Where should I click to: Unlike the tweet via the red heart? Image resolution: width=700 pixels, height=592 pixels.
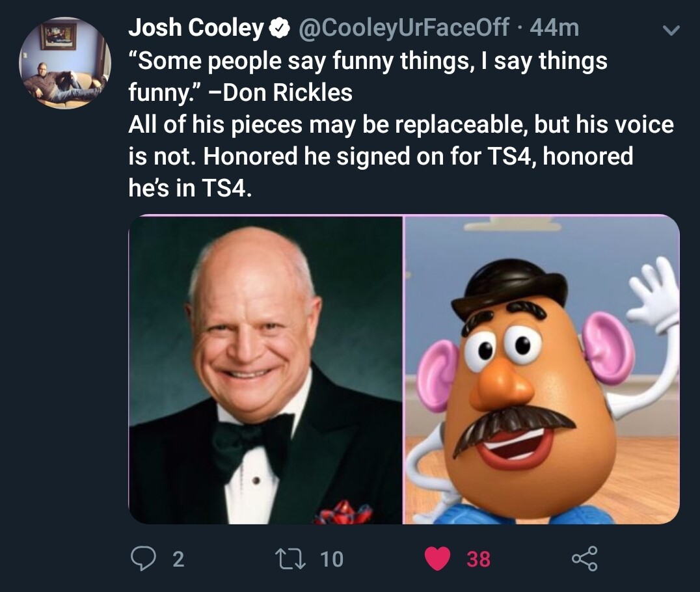tap(437, 559)
